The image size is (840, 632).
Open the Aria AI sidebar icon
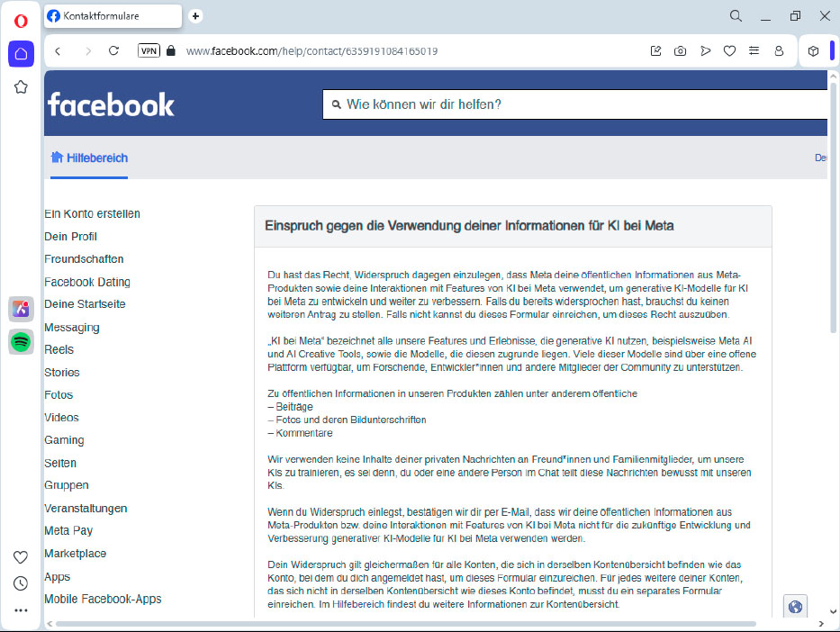coord(21,309)
